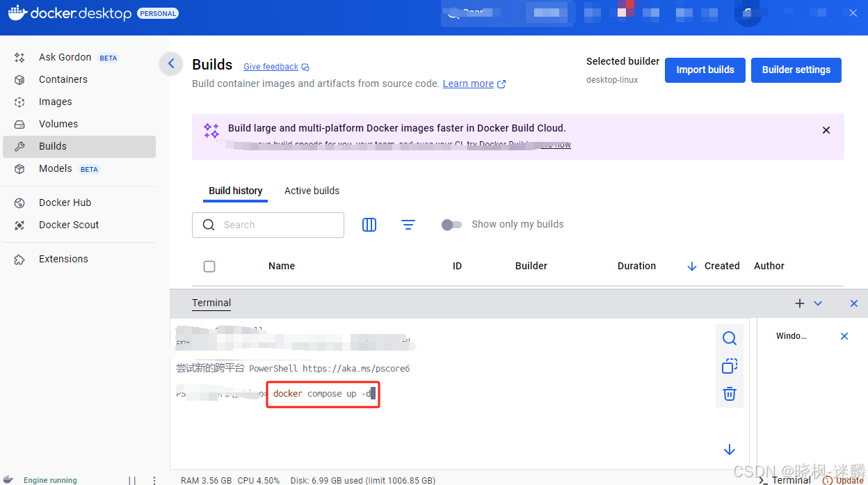Collapse the sidebar chevron button
Viewport: 868px width, 485px height.
[x=171, y=64]
